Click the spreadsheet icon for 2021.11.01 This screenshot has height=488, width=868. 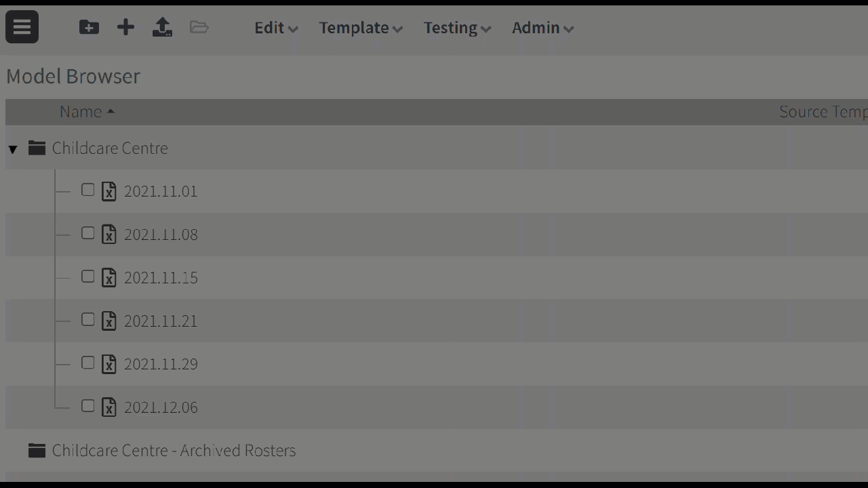point(108,191)
